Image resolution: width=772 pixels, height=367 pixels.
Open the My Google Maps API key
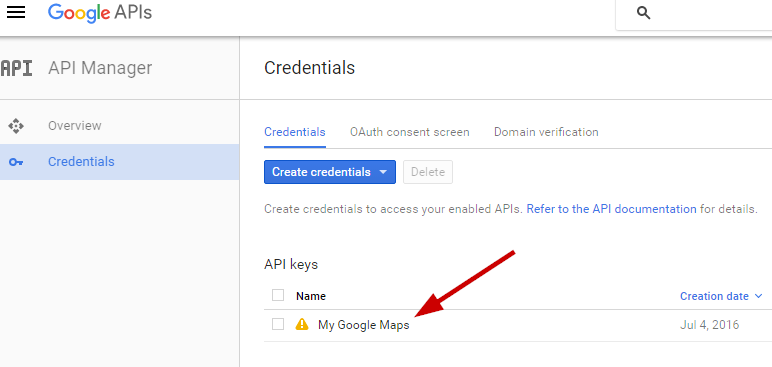363,325
